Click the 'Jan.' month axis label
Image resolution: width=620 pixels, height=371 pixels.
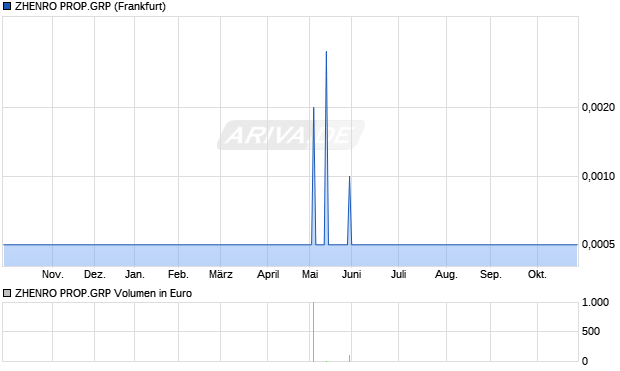tap(134, 274)
